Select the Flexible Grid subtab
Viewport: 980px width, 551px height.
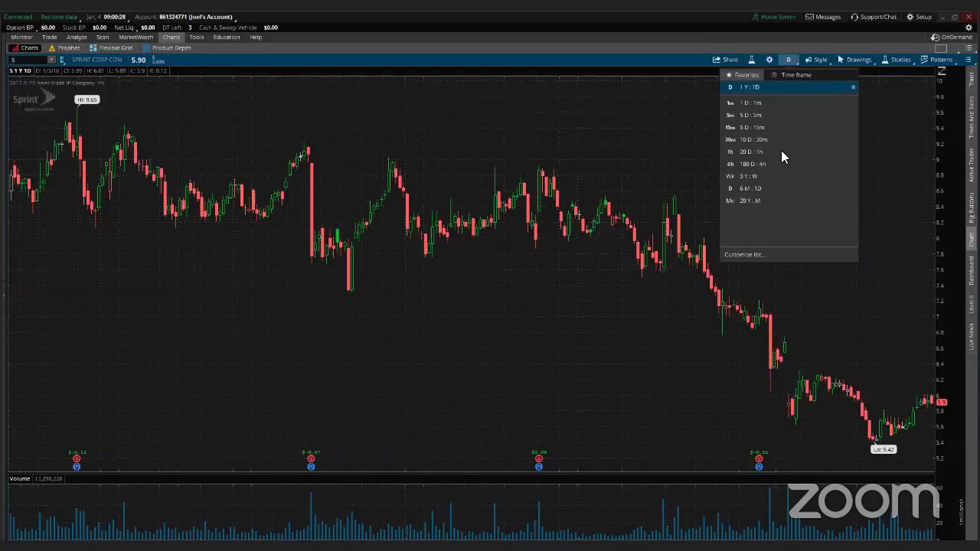click(x=111, y=48)
